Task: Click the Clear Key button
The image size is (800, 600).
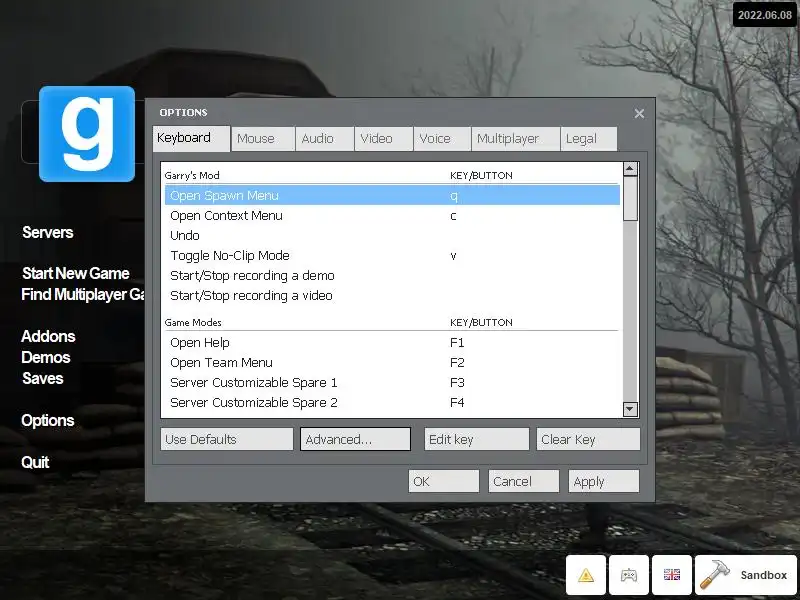Action: (588, 439)
